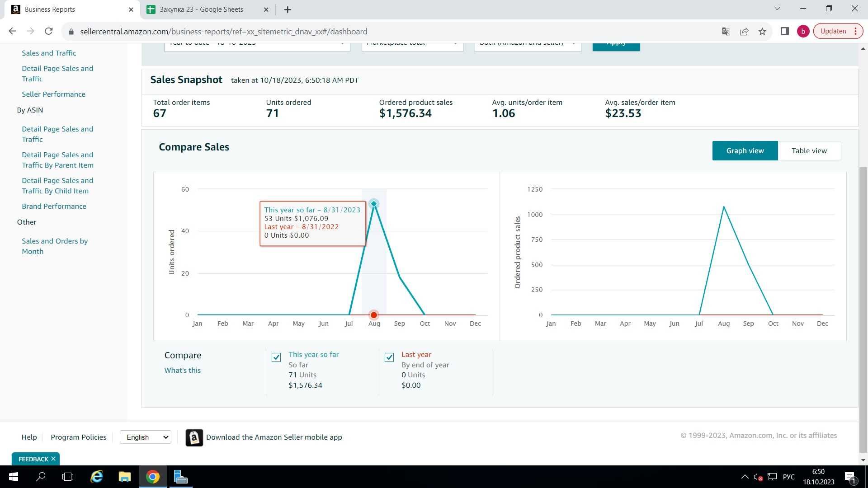Click Help link at bottom left
The height and width of the screenshot is (488, 868).
point(28,437)
